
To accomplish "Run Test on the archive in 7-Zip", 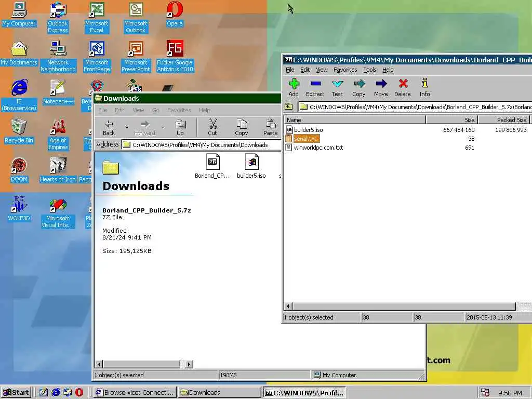I will (337, 87).
